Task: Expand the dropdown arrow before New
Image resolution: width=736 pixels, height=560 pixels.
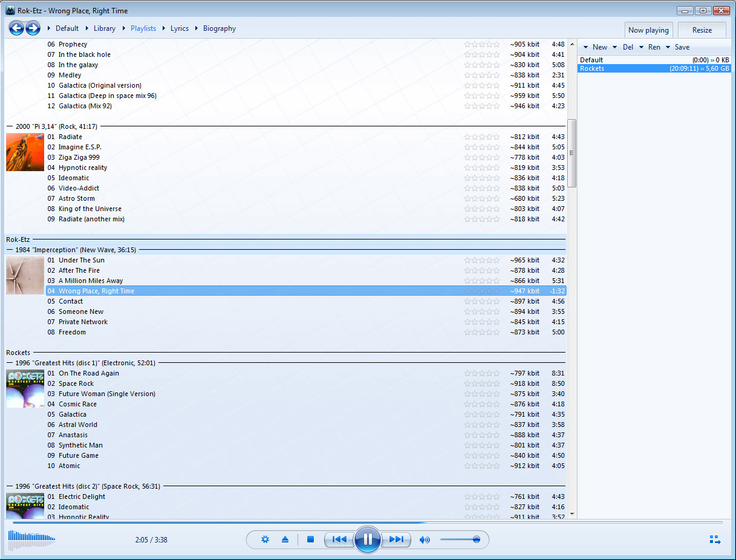Action: coord(585,47)
